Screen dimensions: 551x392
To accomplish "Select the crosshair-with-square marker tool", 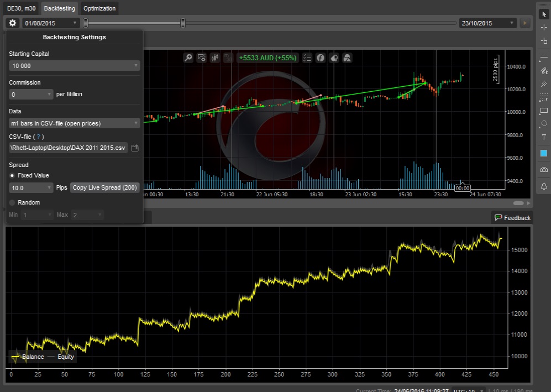I will click(x=544, y=41).
